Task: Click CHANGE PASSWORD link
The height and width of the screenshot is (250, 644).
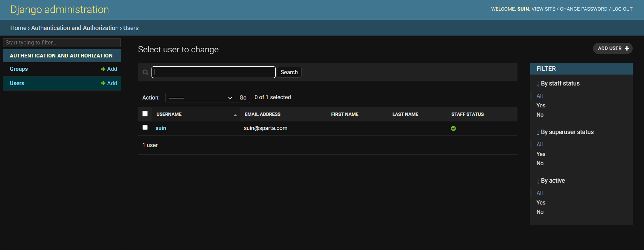Action: [x=583, y=9]
